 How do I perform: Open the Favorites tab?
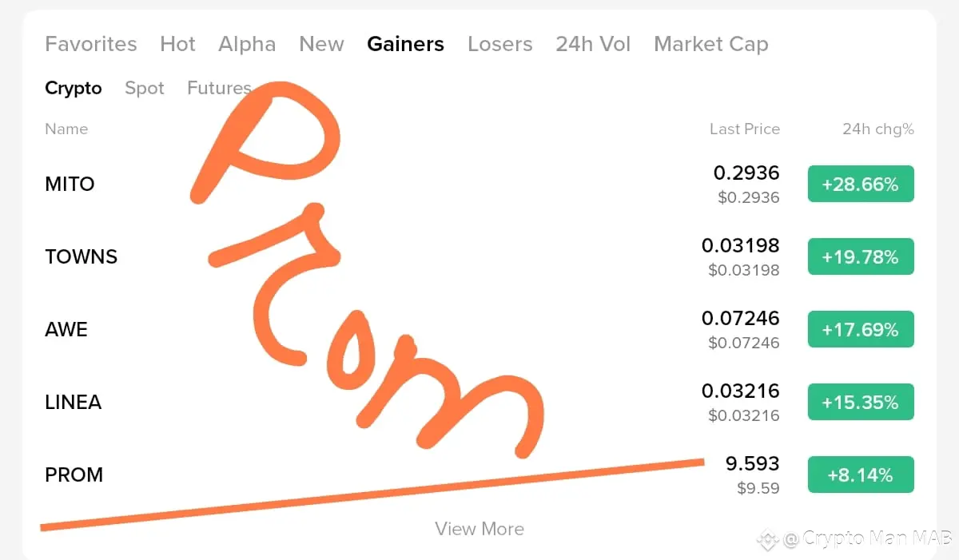[x=91, y=44]
